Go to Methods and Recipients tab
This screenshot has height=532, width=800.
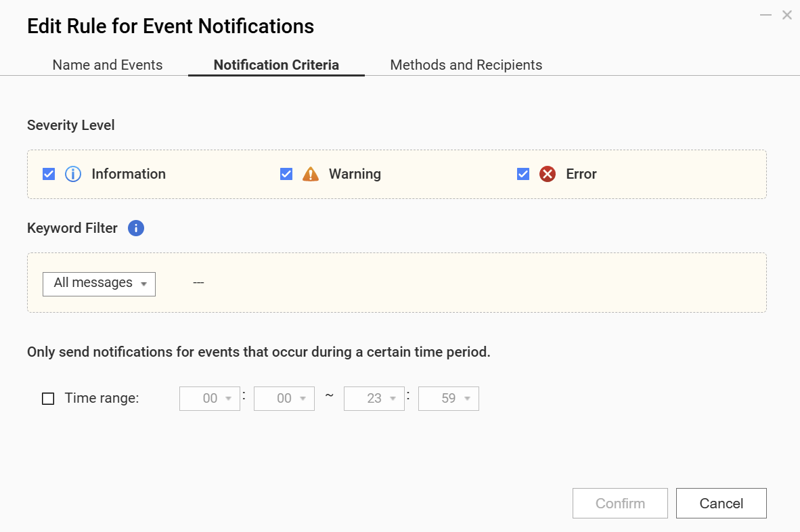click(466, 65)
